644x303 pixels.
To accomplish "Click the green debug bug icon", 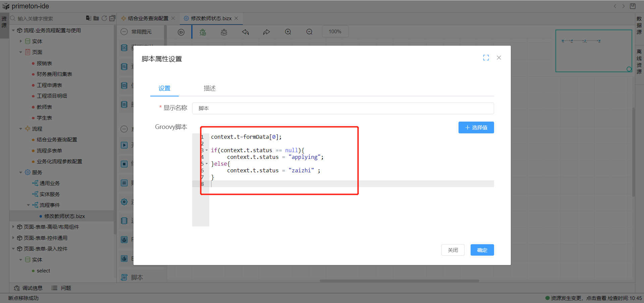I will pyautogui.click(x=203, y=32).
